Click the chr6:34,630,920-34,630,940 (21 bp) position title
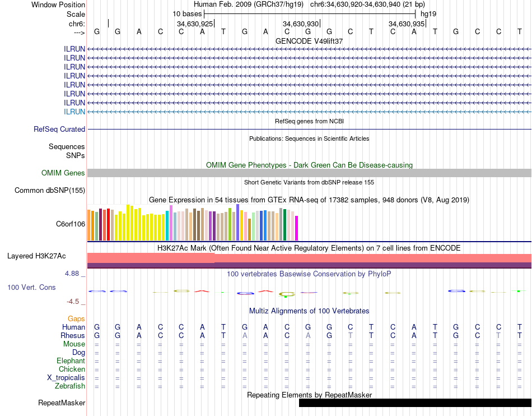This screenshot has height=416, width=532. pos(367,4)
